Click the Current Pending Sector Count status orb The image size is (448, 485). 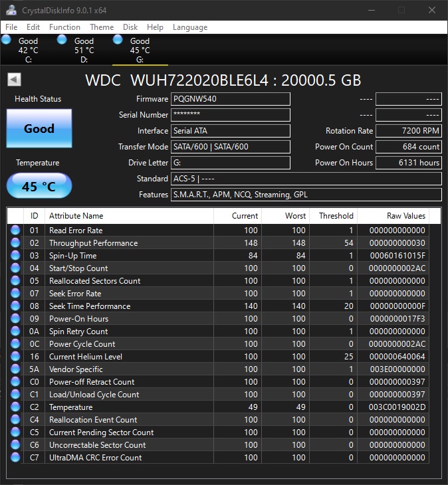point(15,432)
